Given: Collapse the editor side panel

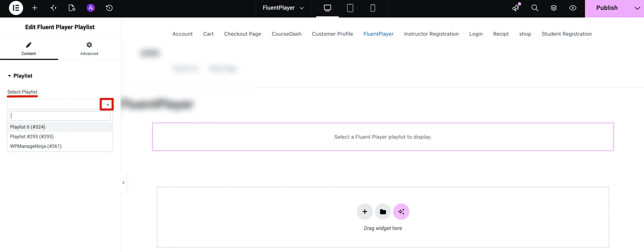Looking at the screenshot, I should tap(123, 182).
